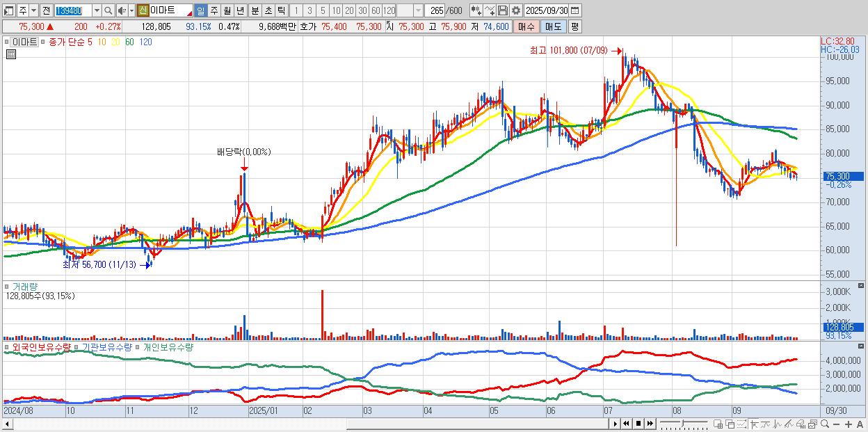Select the 초 second period toggle
Image resolution: width=868 pixels, height=432 pixels.
pos(268,10)
